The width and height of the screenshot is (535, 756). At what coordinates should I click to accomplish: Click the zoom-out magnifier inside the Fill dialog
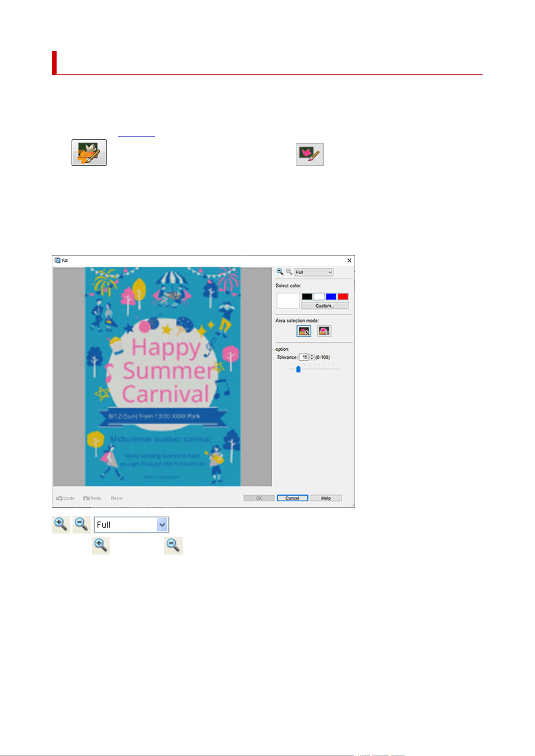point(289,272)
